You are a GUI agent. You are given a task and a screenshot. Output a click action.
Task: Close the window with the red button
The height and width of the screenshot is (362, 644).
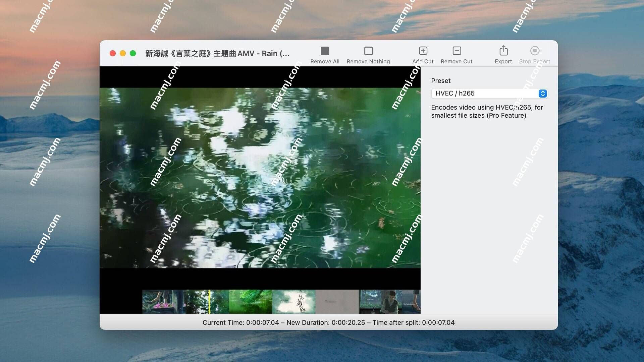coord(113,53)
